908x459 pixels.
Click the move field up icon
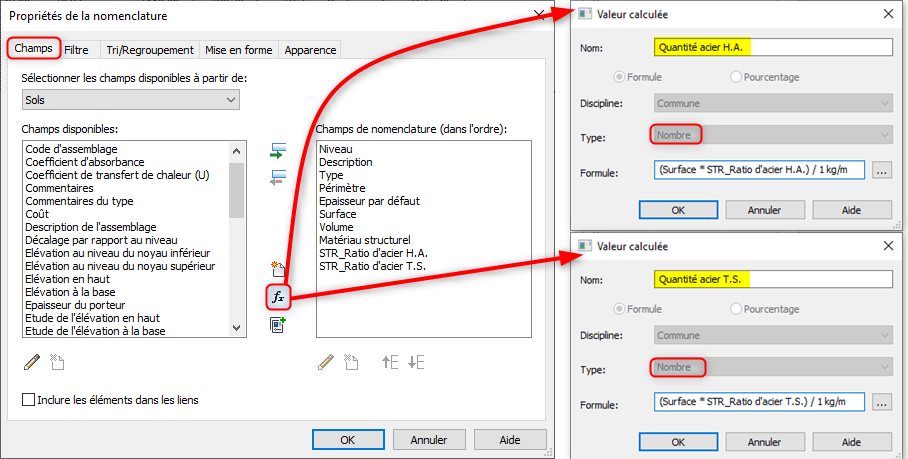[390, 362]
